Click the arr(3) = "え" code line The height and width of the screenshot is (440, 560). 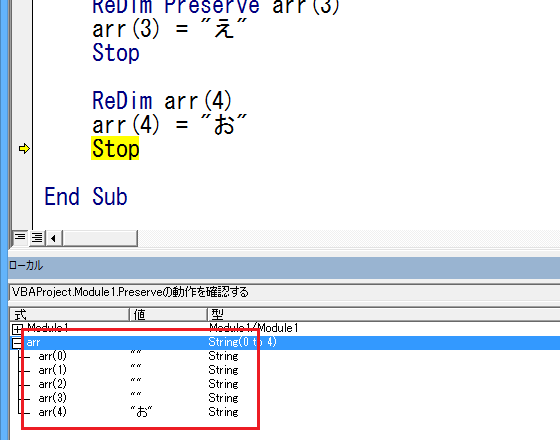170,29
